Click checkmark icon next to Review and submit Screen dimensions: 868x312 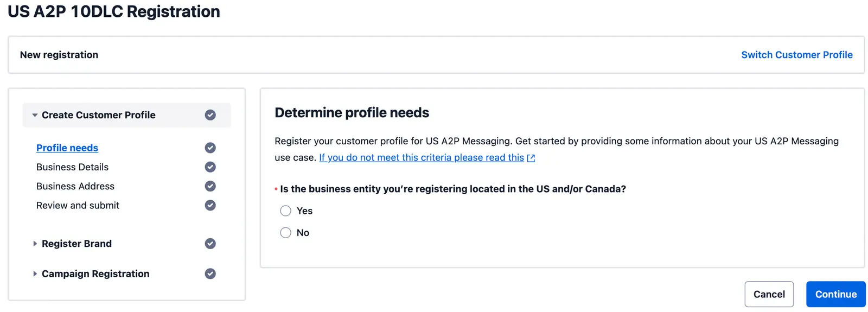coord(210,205)
